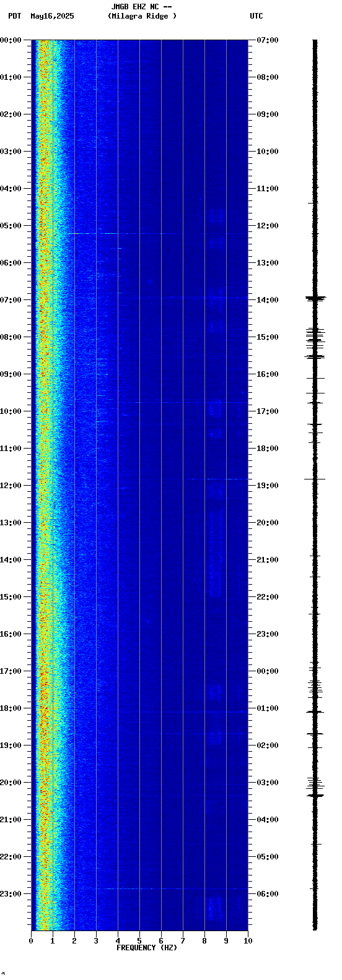Screen dimensions: 342x980
Task: Click the UTC '14:00' time label
Action: point(268,300)
